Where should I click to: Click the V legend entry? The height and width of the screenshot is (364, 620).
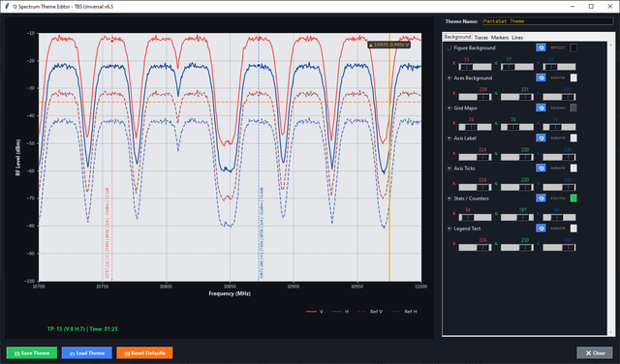click(315, 312)
